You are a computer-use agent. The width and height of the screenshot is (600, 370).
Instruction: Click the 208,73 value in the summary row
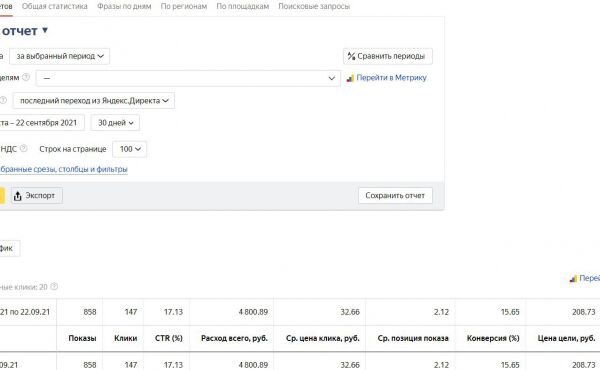coord(584,312)
